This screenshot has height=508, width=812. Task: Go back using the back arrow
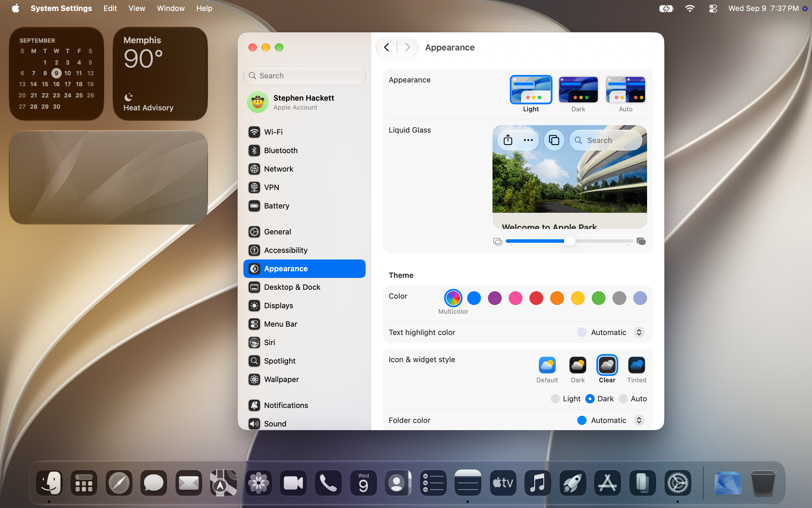coord(386,47)
